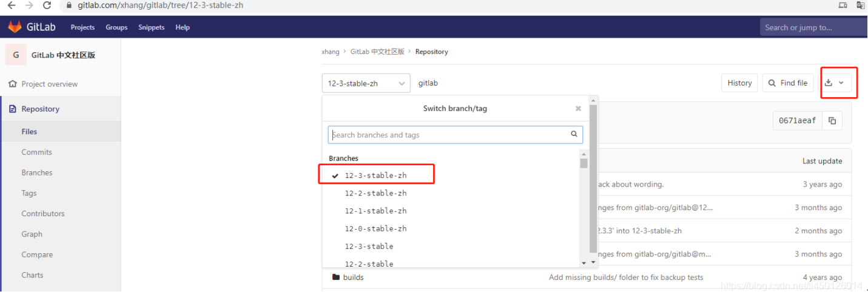The height and width of the screenshot is (297, 868).
Task: Open Contributors in sidebar
Action: point(43,214)
